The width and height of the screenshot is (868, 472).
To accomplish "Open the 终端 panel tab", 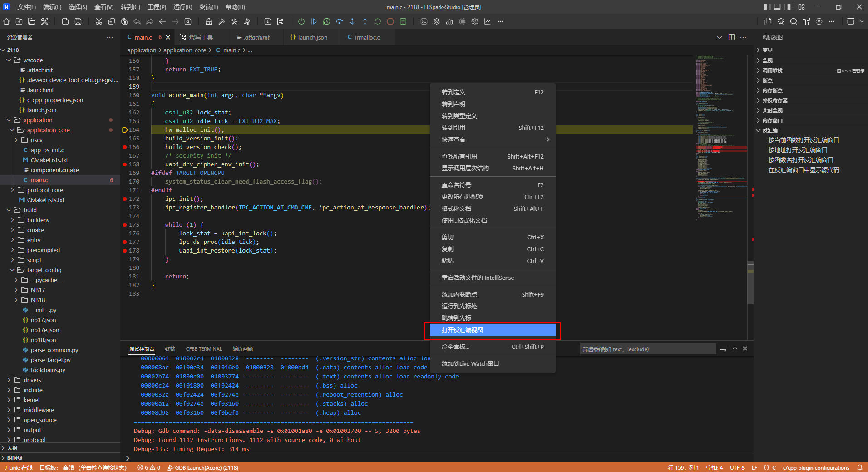I will (170, 349).
